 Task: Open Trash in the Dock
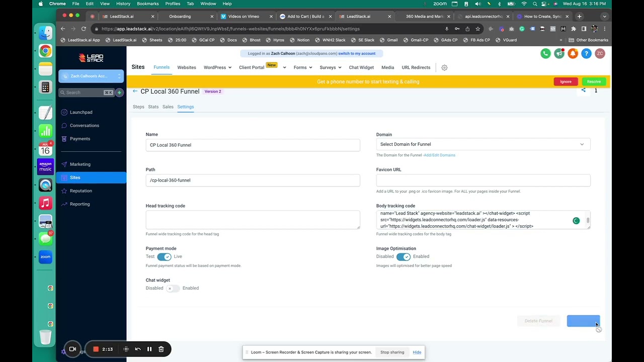click(45, 337)
